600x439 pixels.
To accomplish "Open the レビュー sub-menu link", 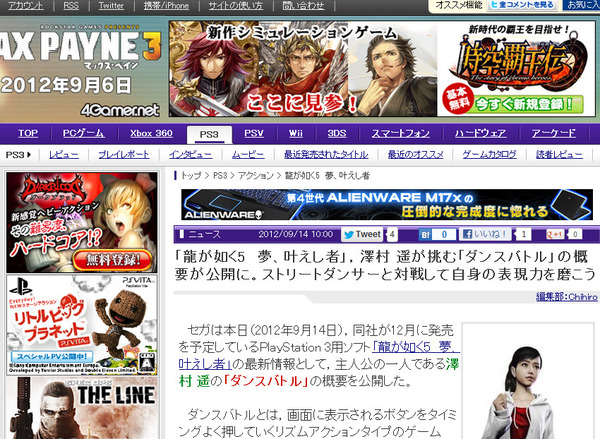I will click(64, 155).
